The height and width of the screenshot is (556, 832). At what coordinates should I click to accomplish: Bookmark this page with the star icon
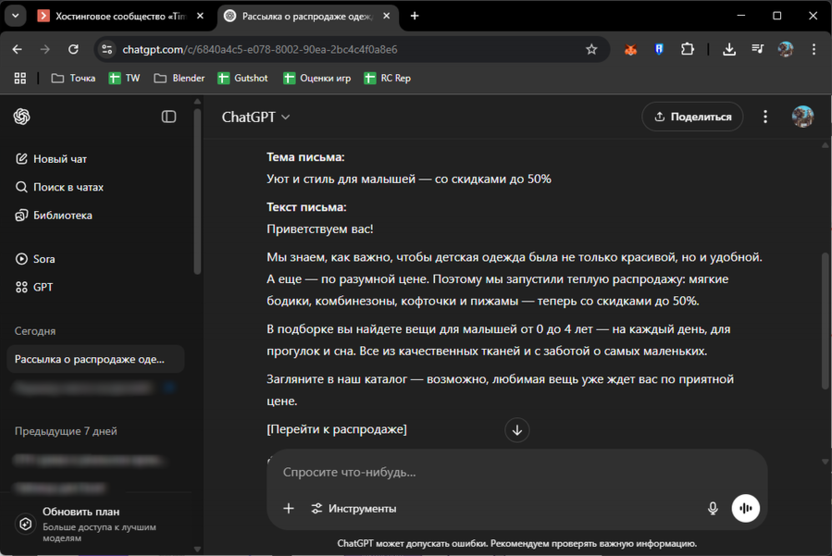click(x=591, y=49)
